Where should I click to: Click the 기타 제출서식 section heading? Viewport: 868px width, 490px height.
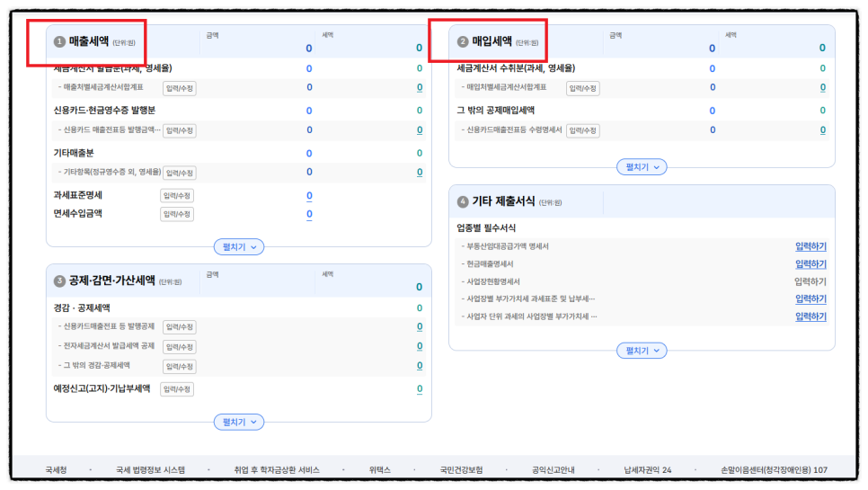click(x=503, y=201)
